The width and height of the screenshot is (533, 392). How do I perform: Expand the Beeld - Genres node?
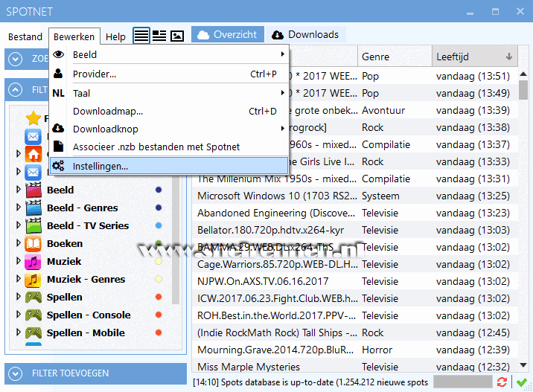click(x=19, y=208)
